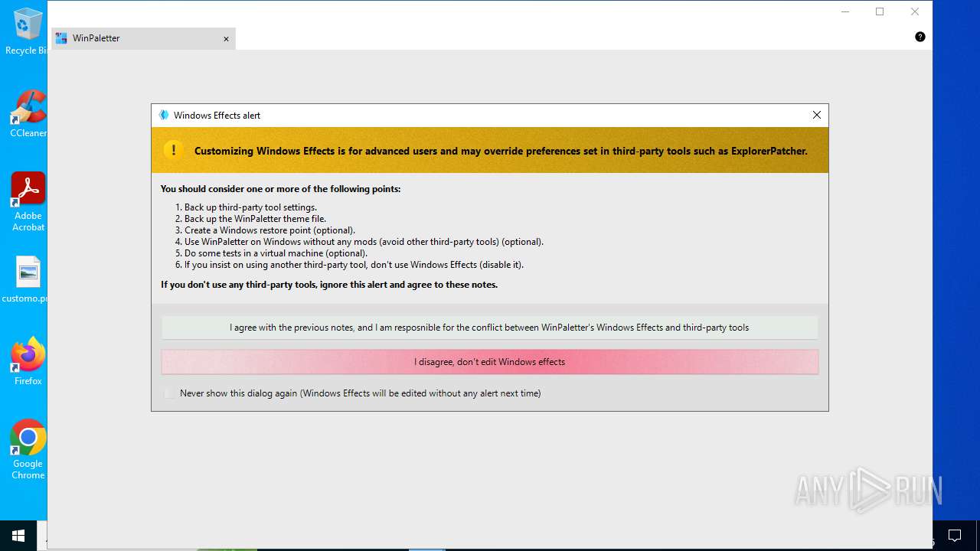Image resolution: width=980 pixels, height=551 pixels.
Task: Open CCleaner desktop shortcut
Action: pos(28,114)
